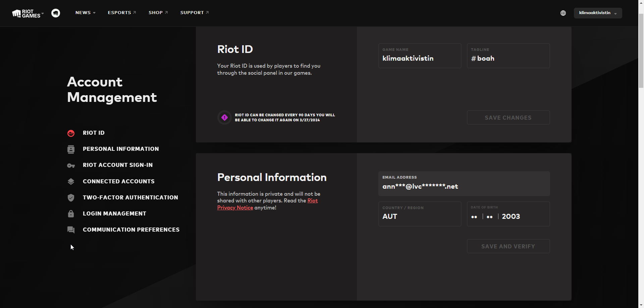Click the Riot Games logo
Image resolution: width=644 pixels, height=308 pixels.
26,13
